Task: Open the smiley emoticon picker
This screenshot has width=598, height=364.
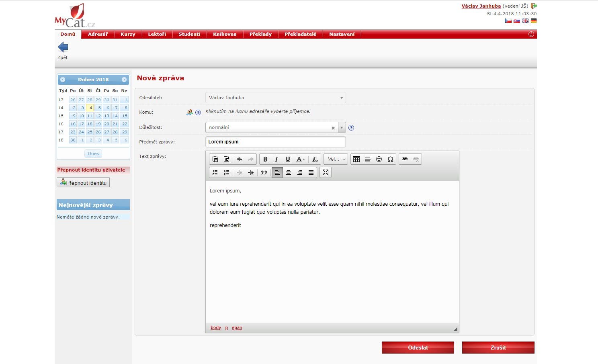Action: 379,159
